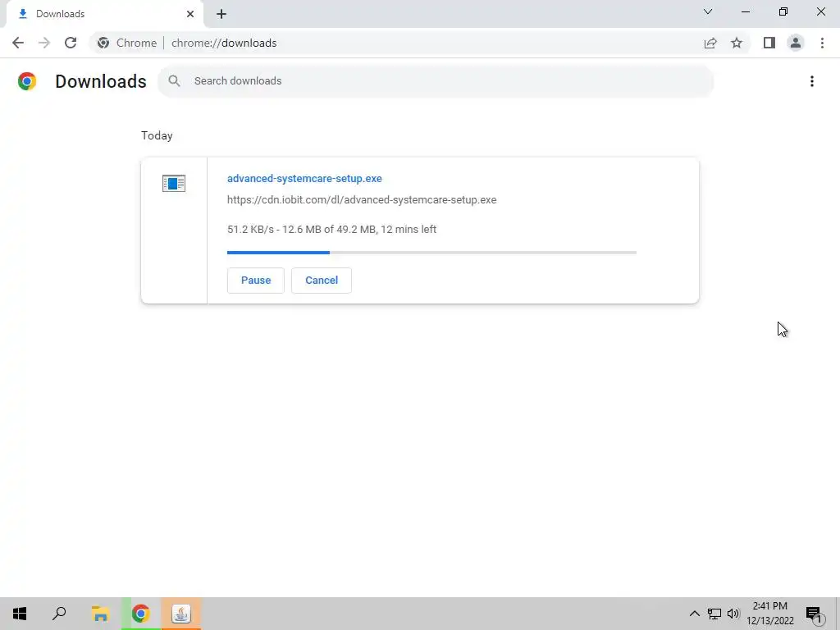This screenshot has height=630, width=840.
Task: Click the Chrome logo beside Downloads title
Action: click(27, 81)
